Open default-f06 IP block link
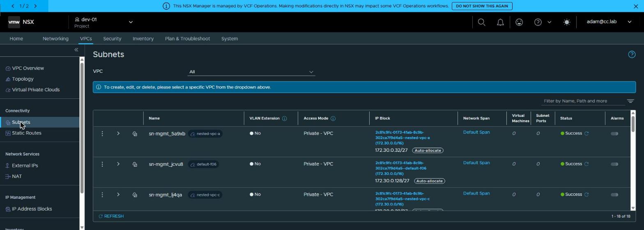The image size is (644, 230). tap(401, 168)
